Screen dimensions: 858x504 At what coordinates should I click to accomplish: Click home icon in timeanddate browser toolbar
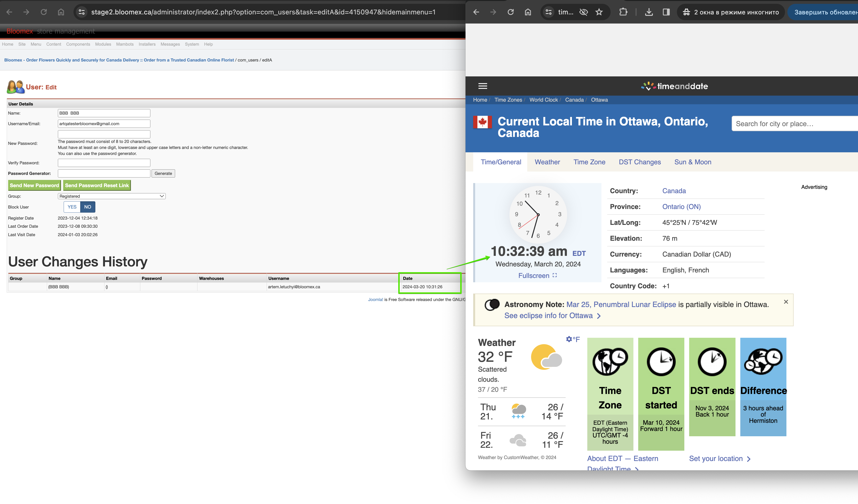(x=528, y=12)
